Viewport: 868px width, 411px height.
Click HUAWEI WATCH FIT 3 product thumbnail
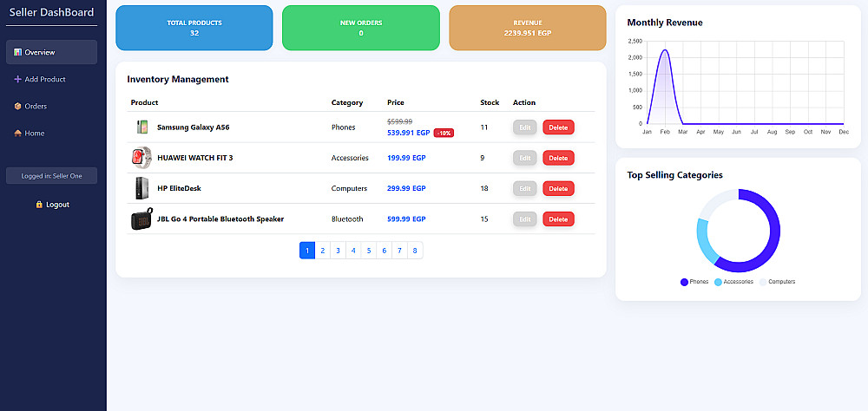click(x=141, y=158)
